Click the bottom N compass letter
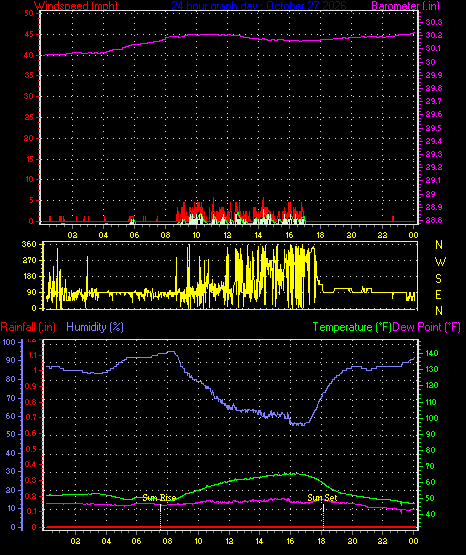This screenshot has width=466, height=555. point(439,311)
